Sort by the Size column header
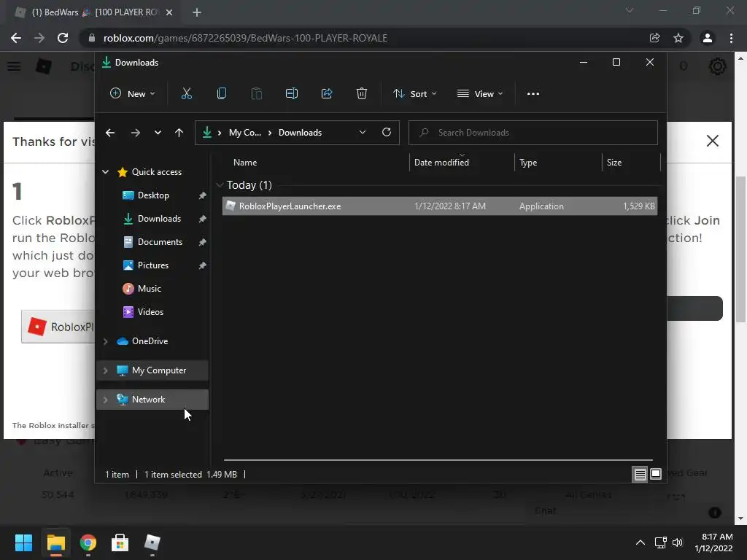 [x=614, y=163]
